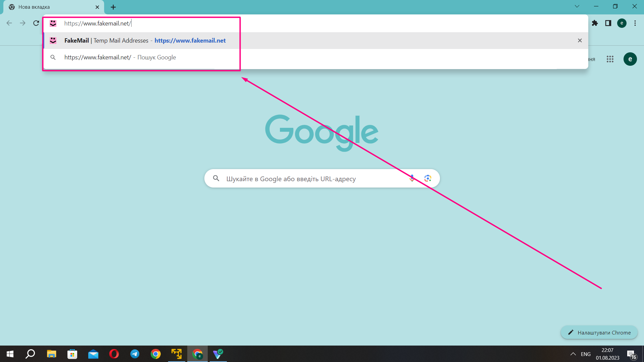
Task: Open File Explorer from taskbar
Action: click(x=51, y=354)
